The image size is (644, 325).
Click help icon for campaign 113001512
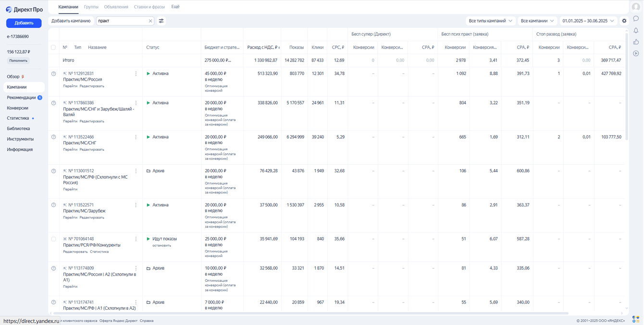pyautogui.click(x=53, y=171)
